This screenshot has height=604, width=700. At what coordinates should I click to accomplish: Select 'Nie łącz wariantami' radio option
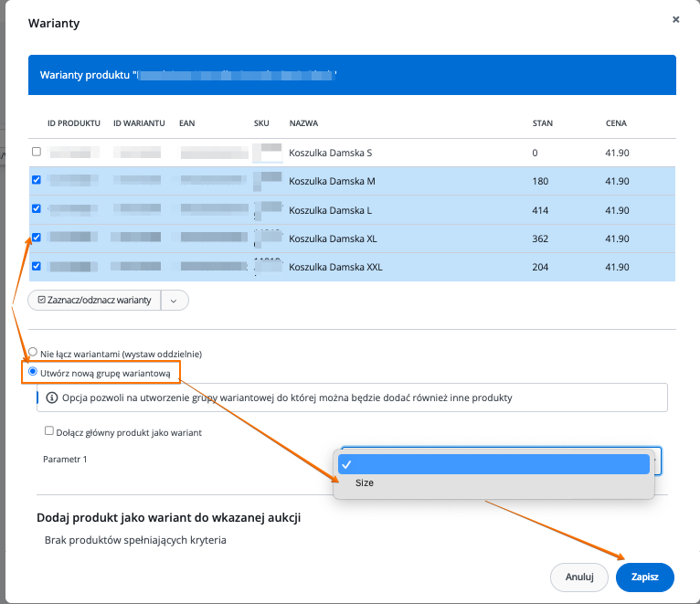point(34,353)
